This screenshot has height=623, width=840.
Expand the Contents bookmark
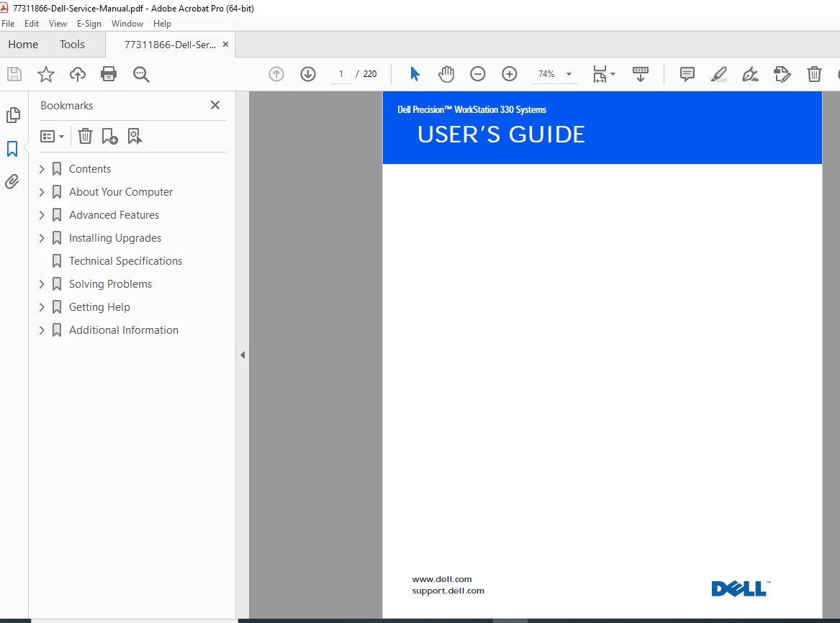[x=42, y=169]
